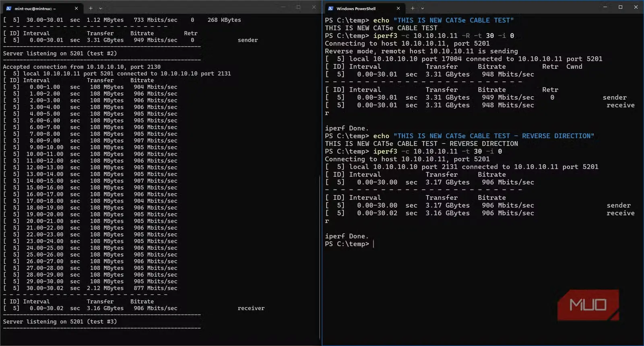Maximize the mint-nuc terminal window
This screenshot has height=346, width=644.
coord(298,7)
